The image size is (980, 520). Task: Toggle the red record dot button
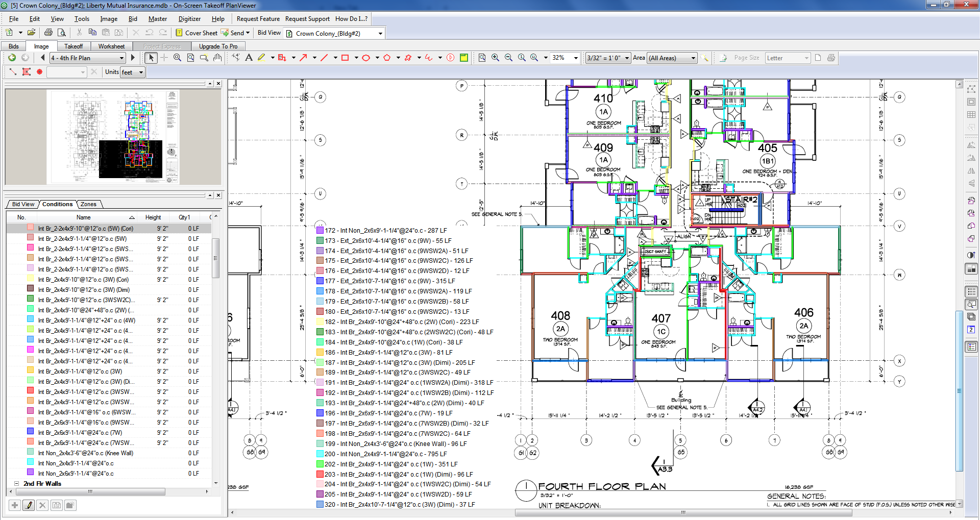click(x=39, y=72)
